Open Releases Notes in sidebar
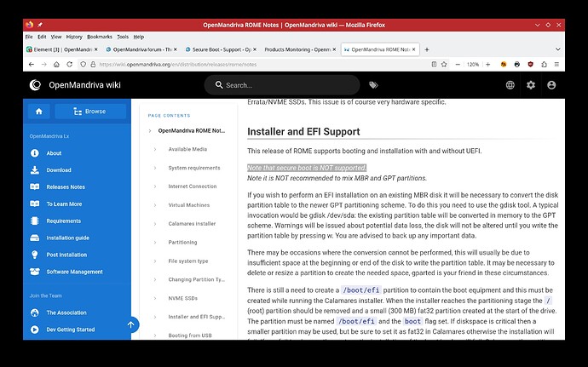The width and height of the screenshot is (588, 367). [66, 186]
